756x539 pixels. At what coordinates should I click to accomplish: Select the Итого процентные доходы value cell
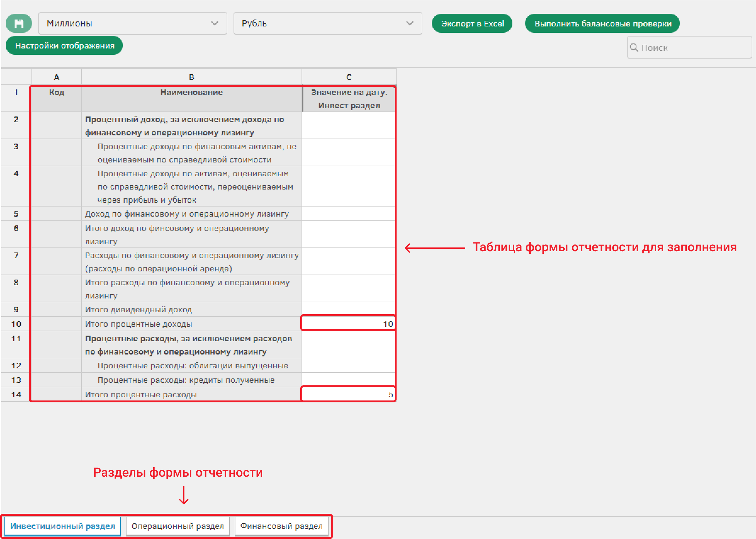pos(348,324)
